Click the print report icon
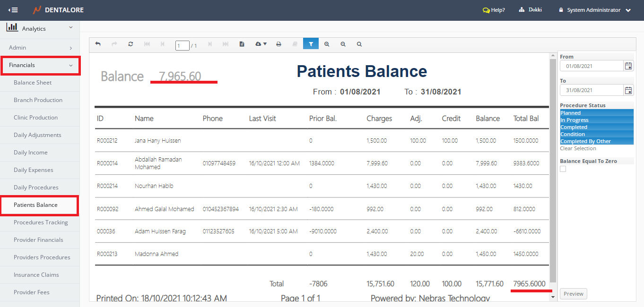 [278, 44]
